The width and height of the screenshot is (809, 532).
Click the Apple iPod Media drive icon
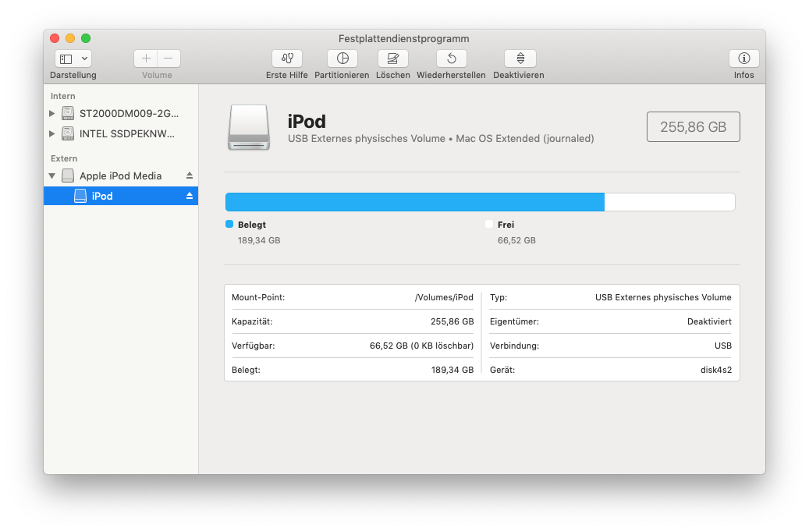tap(68, 176)
